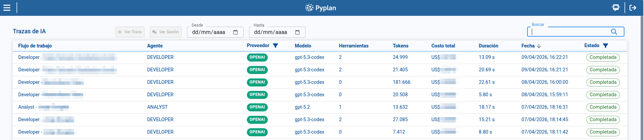Open the Desde date calendar picker
Viewport: 644px width, 140px height.
[235, 32]
